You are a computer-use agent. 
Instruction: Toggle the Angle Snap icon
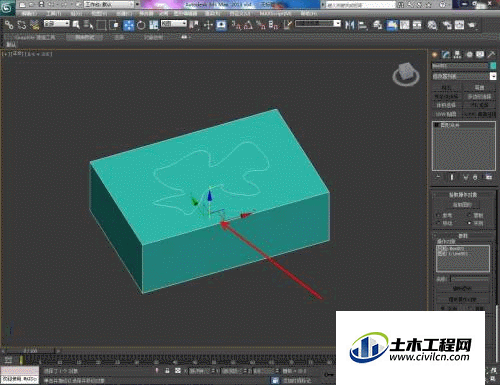click(248, 25)
